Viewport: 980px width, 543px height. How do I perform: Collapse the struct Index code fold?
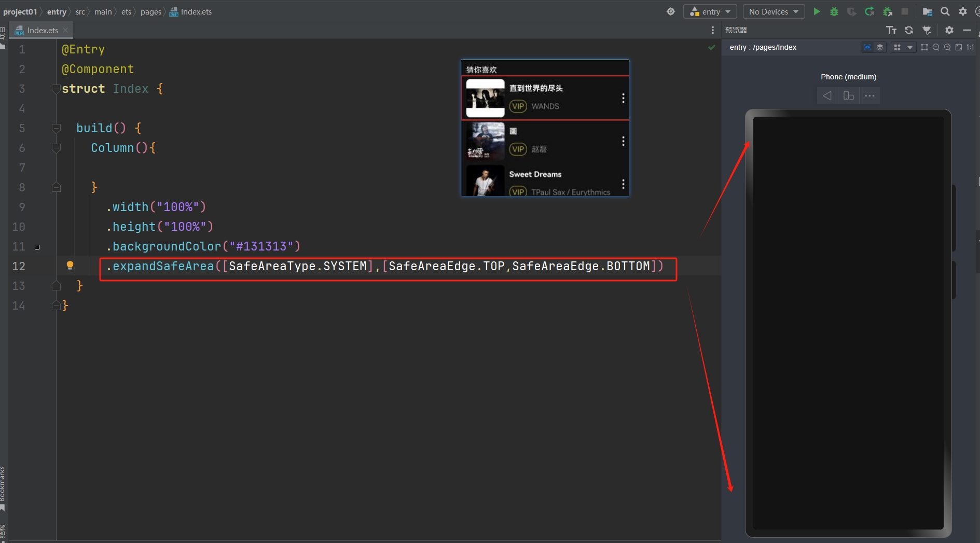[x=56, y=89]
